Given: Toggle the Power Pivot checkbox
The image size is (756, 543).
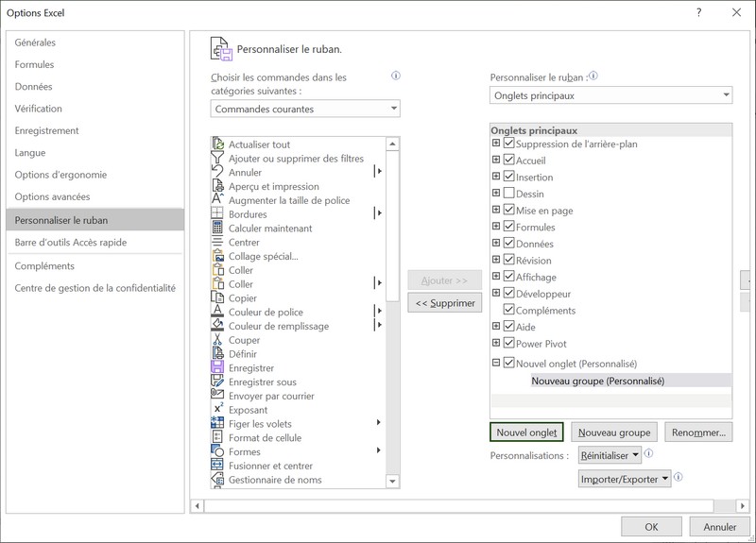Looking at the screenshot, I should (509, 344).
